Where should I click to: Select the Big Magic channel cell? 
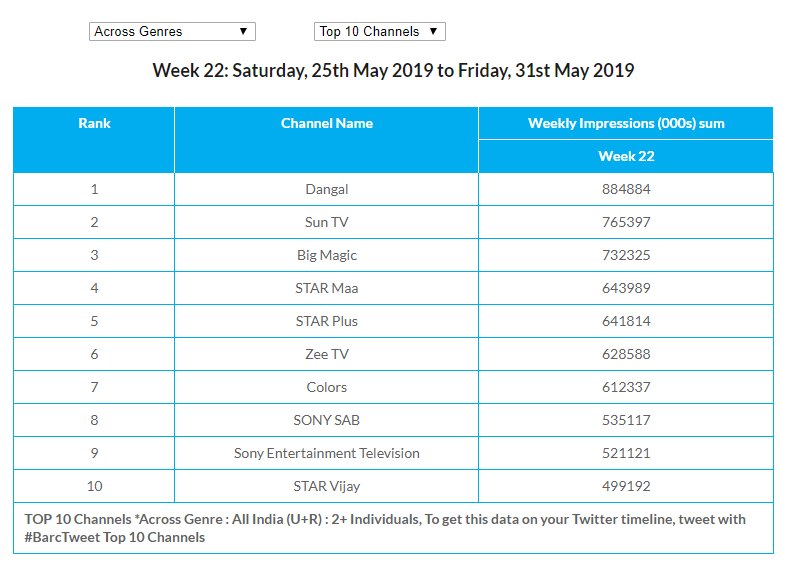pyautogui.click(x=327, y=255)
